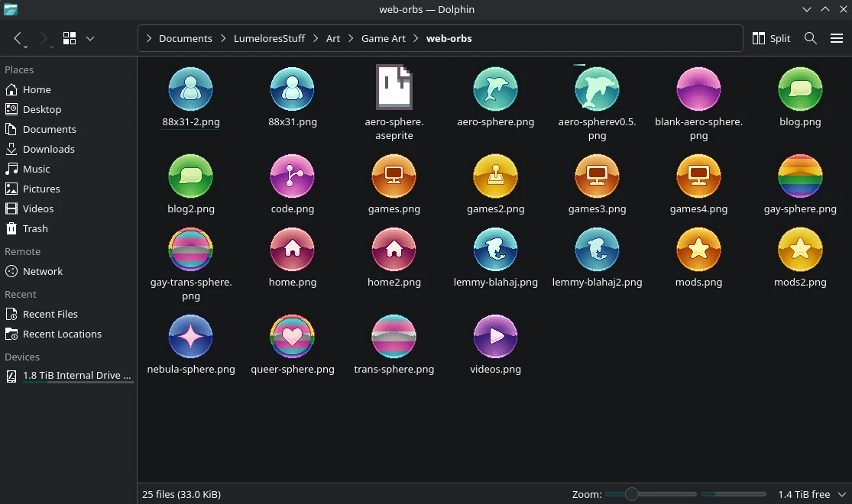The width and height of the screenshot is (852, 504).
Task: Select gay-trans-sphere.png icon
Action: click(191, 249)
